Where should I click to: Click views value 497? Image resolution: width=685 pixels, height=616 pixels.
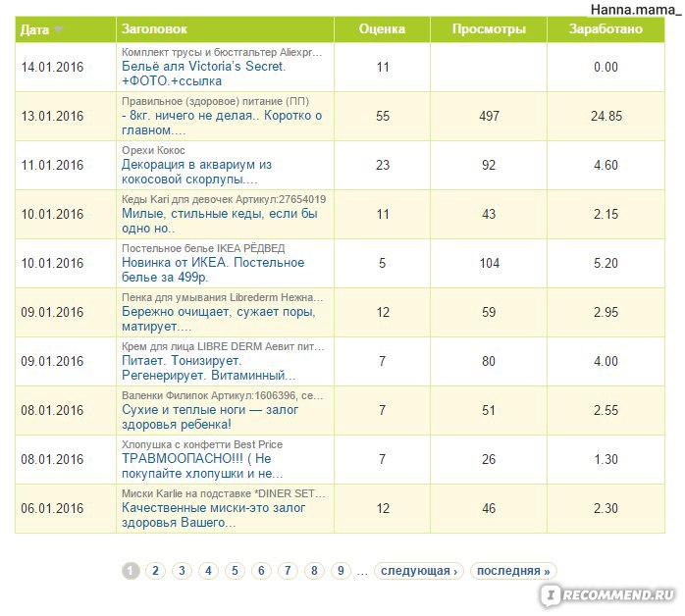[489, 116]
